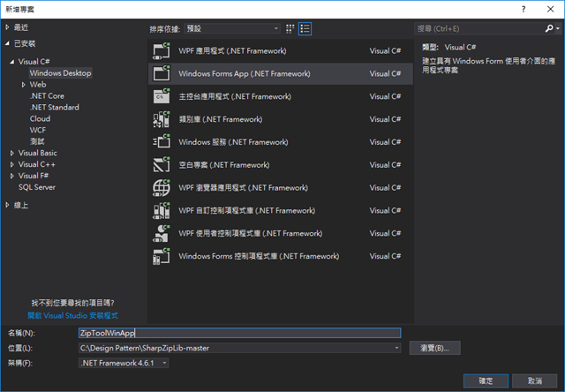Click the Windows Forms App template icon
Image resolution: width=565 pixels, height=392 pixels.
(161, 73)
